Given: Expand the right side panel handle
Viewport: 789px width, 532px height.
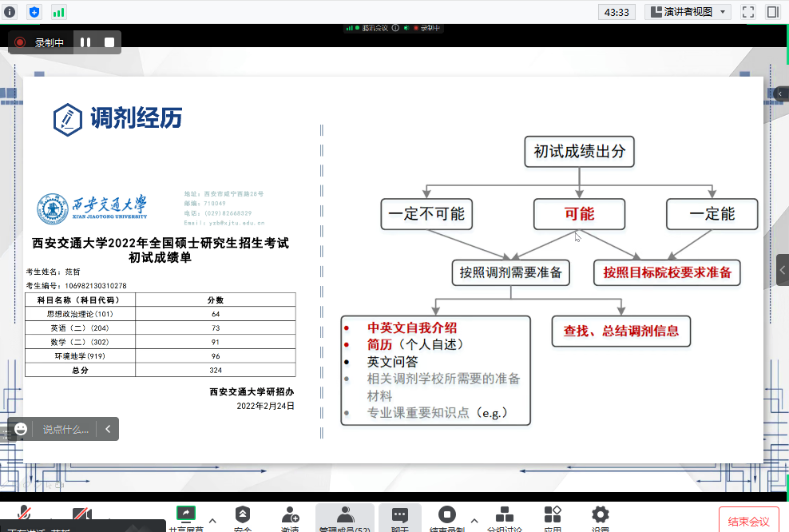Looking at the screenshot, I should point(783,270).
